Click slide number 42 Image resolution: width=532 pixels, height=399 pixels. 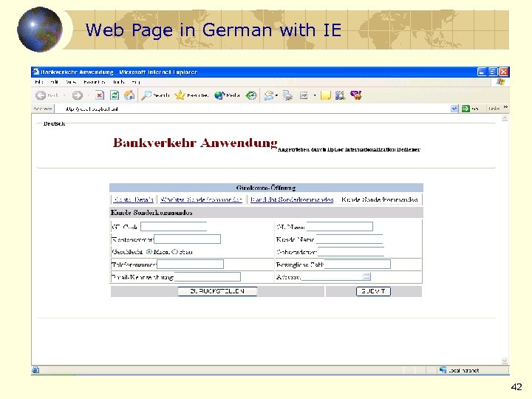(516, 386)
